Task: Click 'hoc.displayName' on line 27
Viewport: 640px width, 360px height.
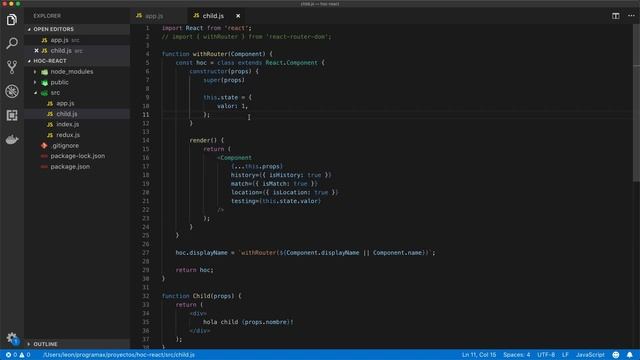Action: click(202, 253)
